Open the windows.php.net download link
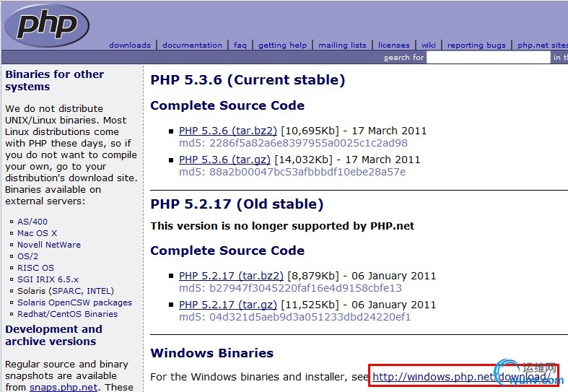The height and width of the screenshot is (392, 568). [461, 377]
